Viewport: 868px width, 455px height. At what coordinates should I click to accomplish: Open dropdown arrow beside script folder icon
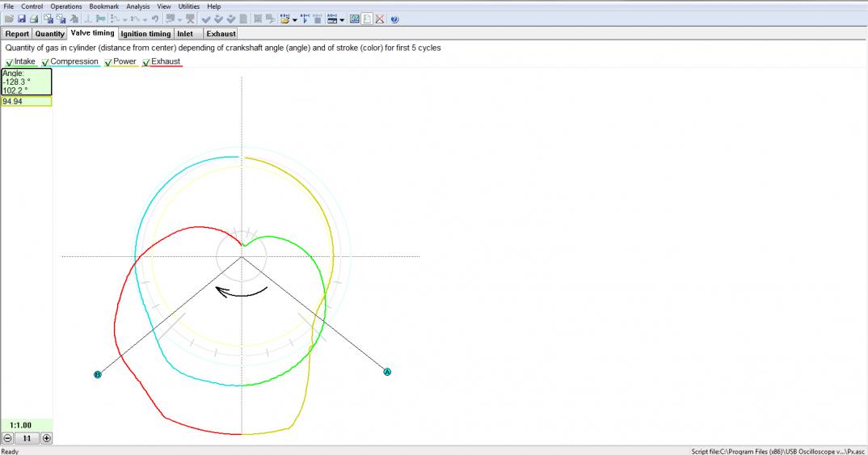tap(295, 19)
